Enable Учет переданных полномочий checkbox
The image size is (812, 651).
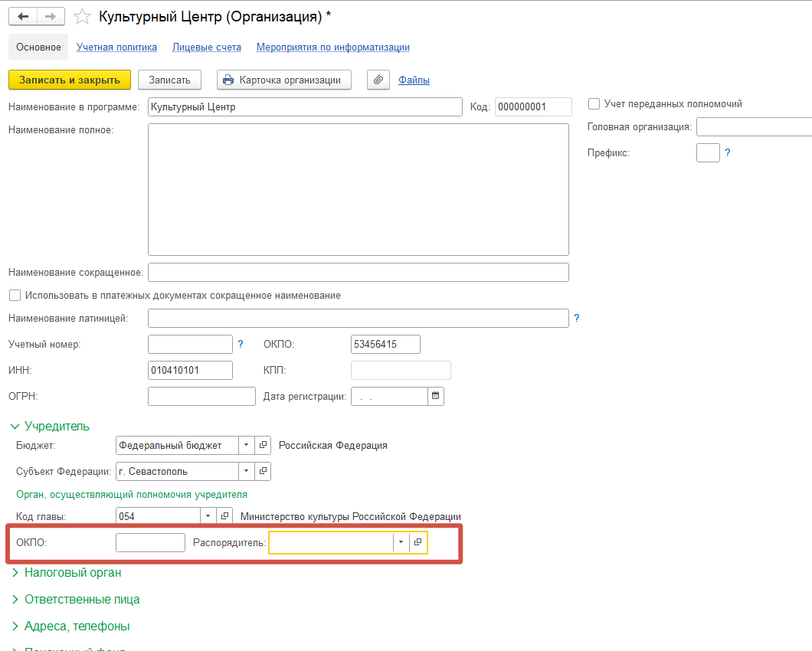click(594, 103)
